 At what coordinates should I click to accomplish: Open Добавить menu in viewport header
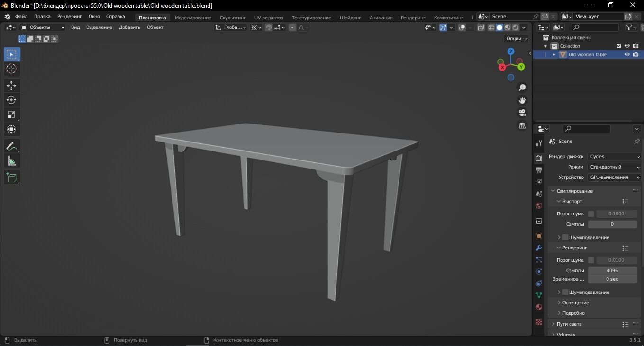(129, 27)
